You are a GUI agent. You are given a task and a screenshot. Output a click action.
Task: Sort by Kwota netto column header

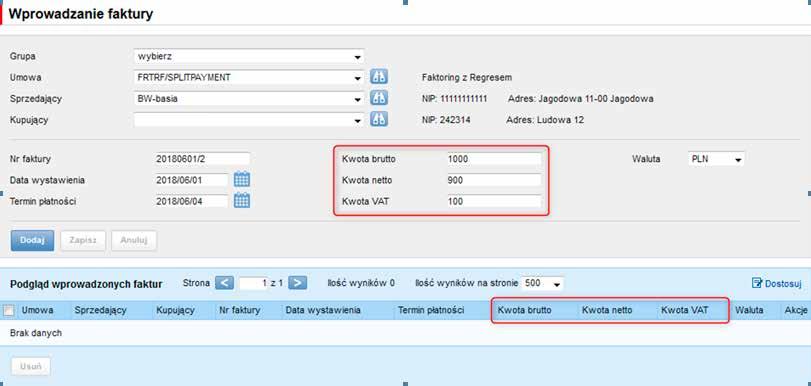[x=607, y=310]
